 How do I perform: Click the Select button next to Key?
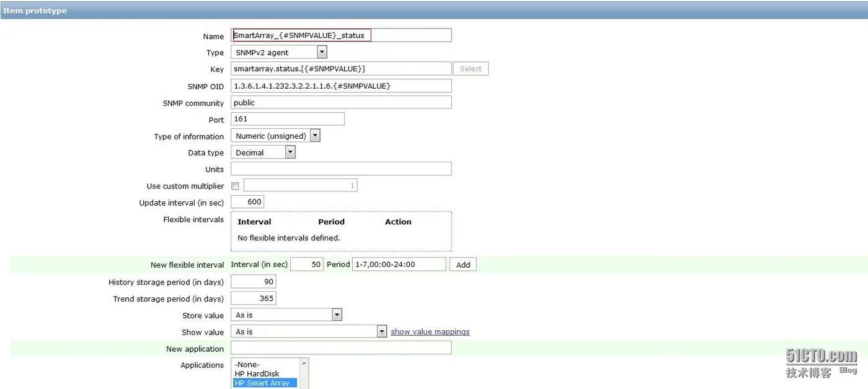click(x=471, y=69)
